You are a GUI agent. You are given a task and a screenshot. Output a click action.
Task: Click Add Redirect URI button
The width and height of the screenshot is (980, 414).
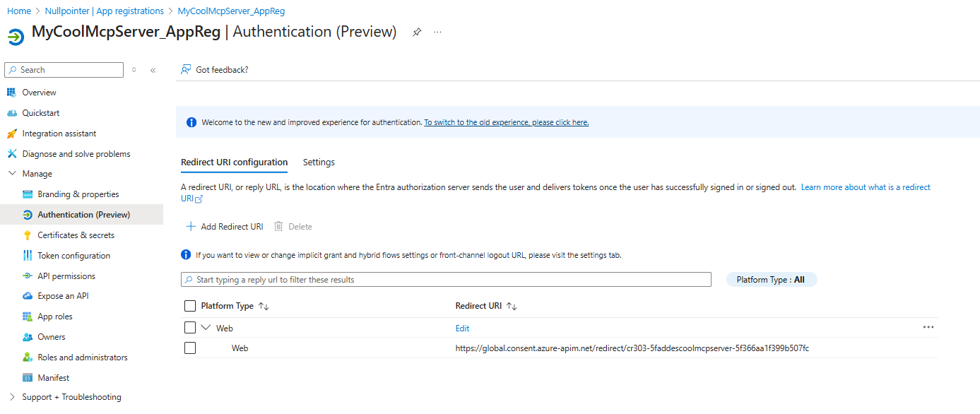[x=224, y=227]
